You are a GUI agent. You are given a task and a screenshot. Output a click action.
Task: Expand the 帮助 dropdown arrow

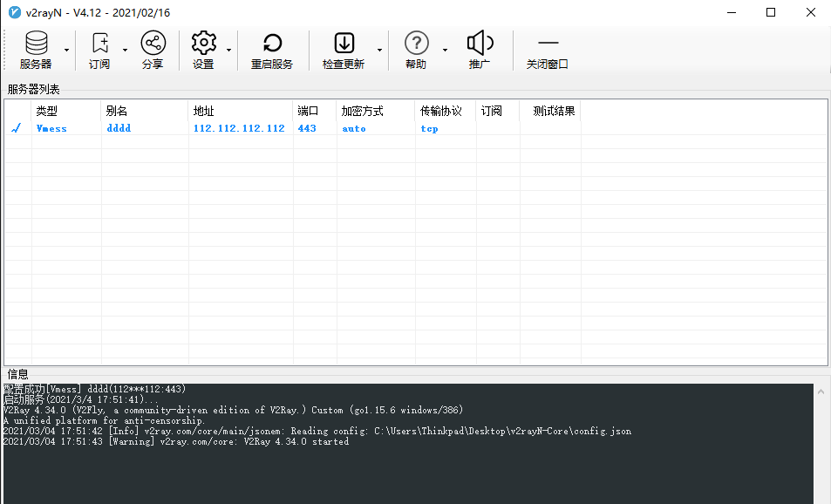click(x=444, y=48)
